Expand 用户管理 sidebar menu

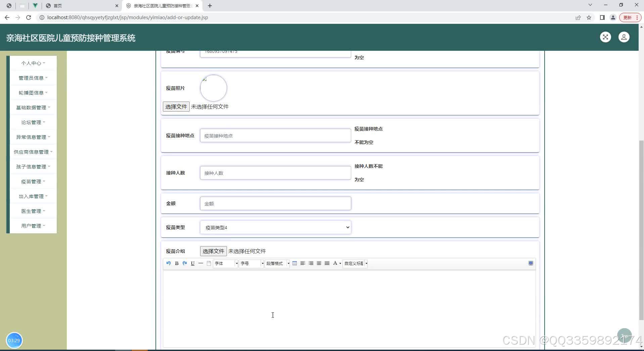tap(33, 226)
